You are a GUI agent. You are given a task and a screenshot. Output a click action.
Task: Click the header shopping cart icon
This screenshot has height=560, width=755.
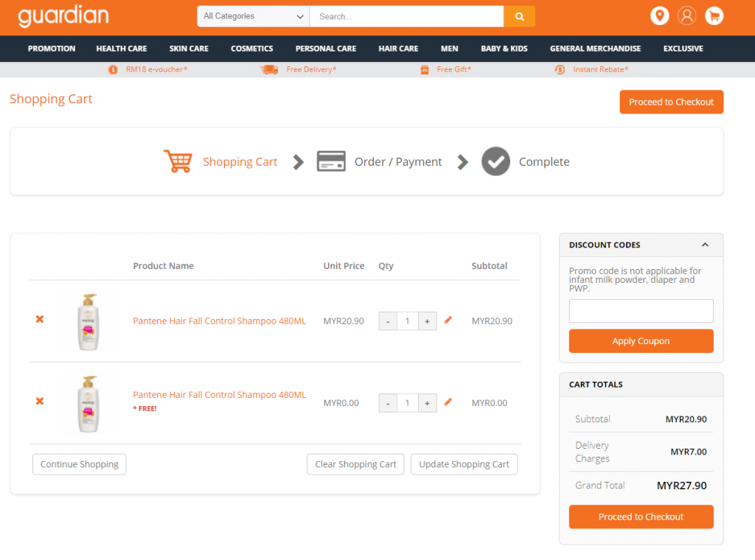coord(714,15)
